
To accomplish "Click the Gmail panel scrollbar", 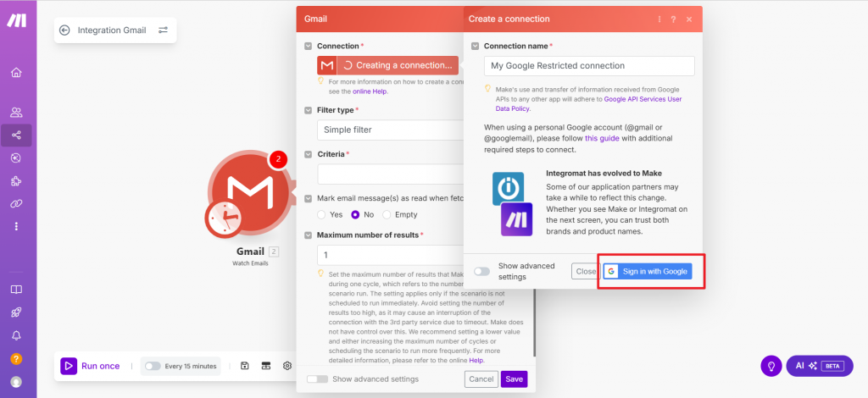I will point(534,323).
